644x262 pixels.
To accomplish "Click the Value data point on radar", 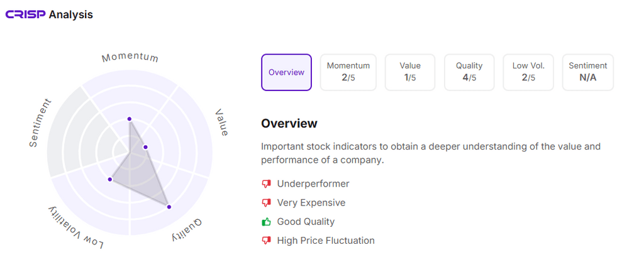I will [145, 147].
